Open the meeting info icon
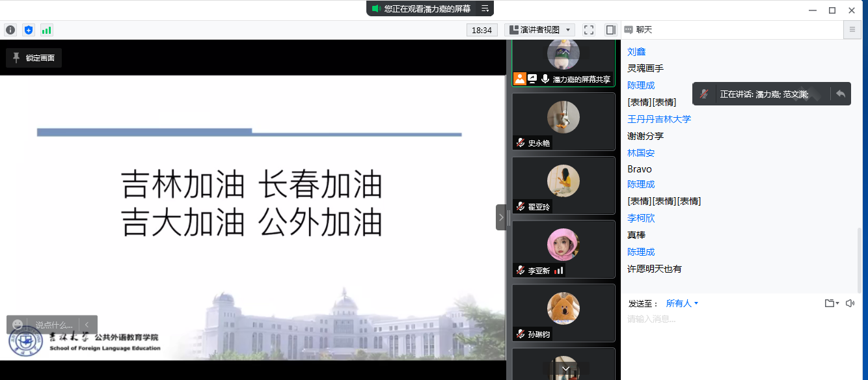 coord(10,30)
